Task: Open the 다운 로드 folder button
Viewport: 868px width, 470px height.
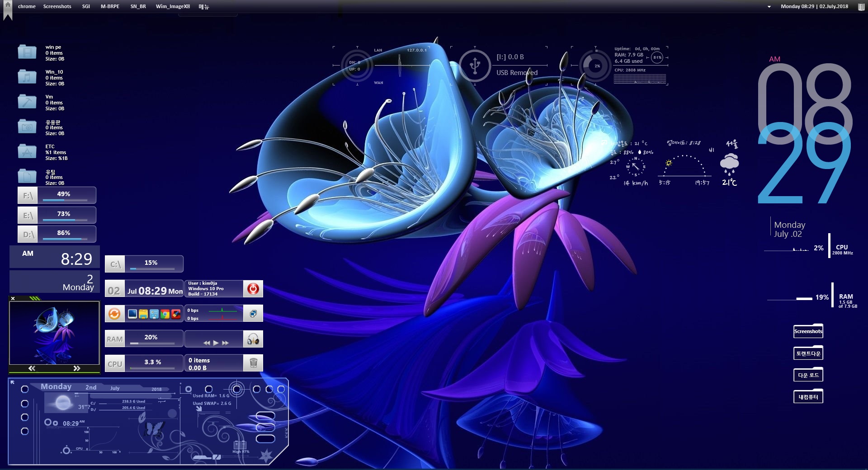Action: click(808, 375)
